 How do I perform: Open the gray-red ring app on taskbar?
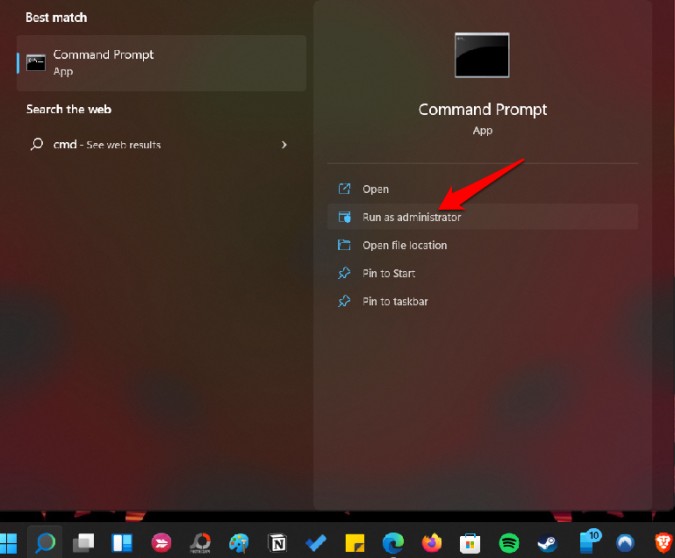pyautogui.click(x=200, y=542)
